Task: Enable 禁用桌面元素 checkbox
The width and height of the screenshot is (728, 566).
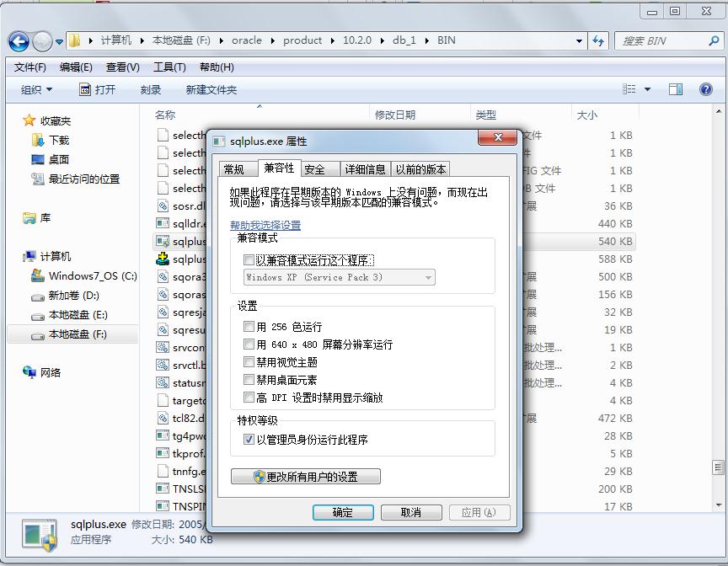Action: coord(249,379)
